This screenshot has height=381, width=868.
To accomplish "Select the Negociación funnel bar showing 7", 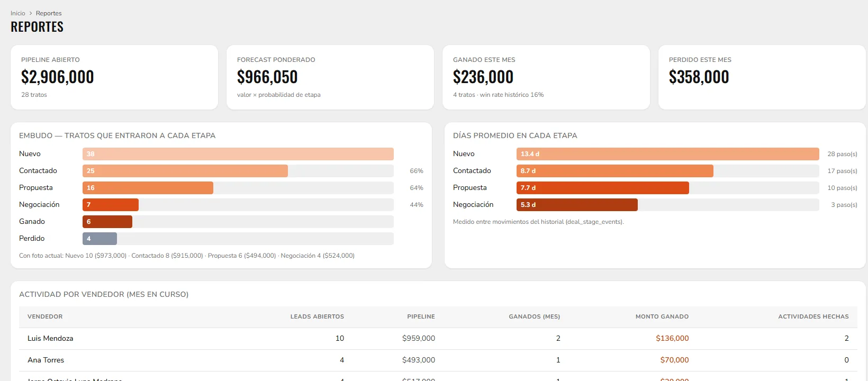I will (x=111, y=205).
